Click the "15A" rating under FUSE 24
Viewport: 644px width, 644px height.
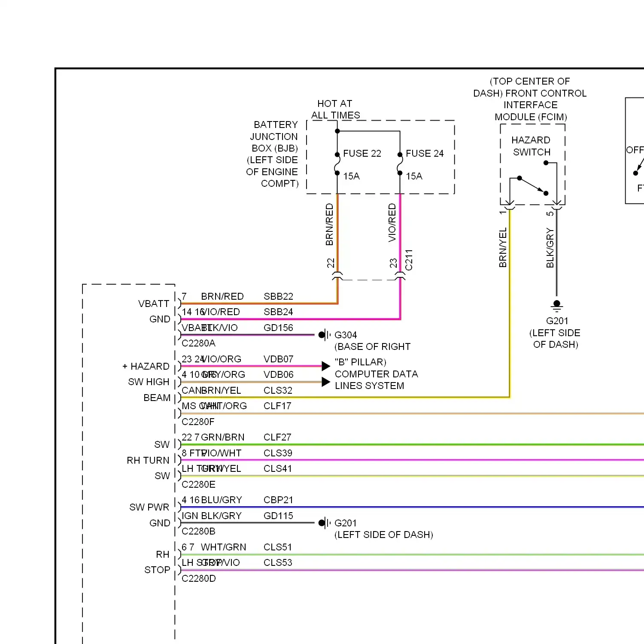tap(414, 176)
